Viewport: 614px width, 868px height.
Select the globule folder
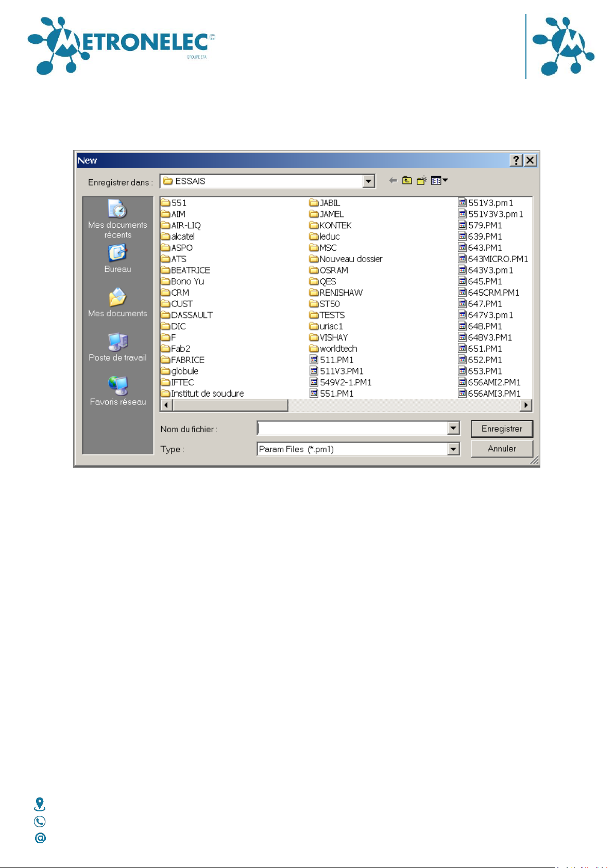pyautogui.click(x=180, y=371)
